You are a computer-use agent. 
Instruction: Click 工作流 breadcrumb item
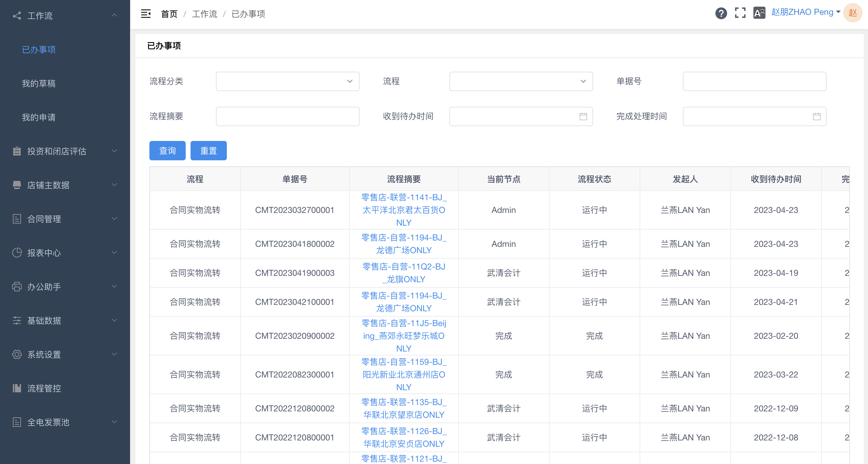(x=204, y=14)
